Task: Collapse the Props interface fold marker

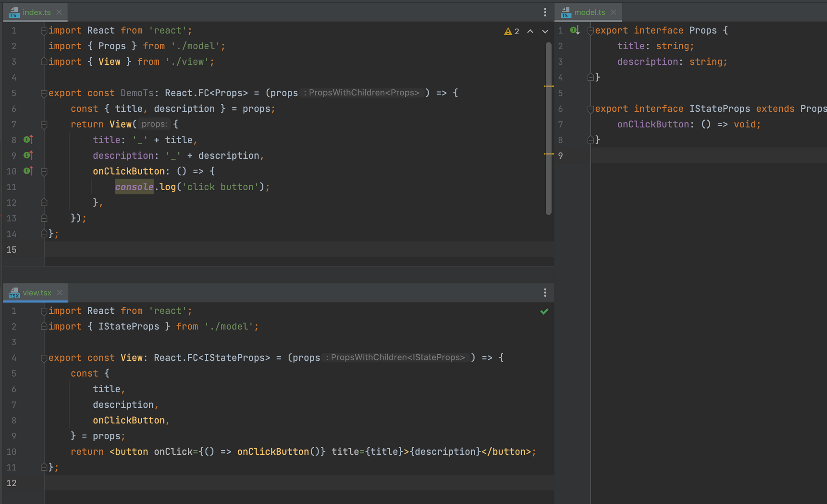Action: click(x=590, y=31)
